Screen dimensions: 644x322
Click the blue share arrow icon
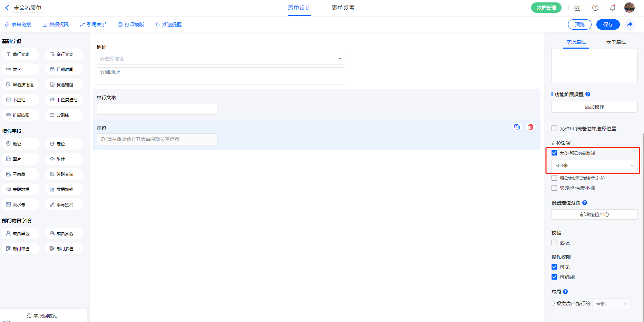click(630, 24)
